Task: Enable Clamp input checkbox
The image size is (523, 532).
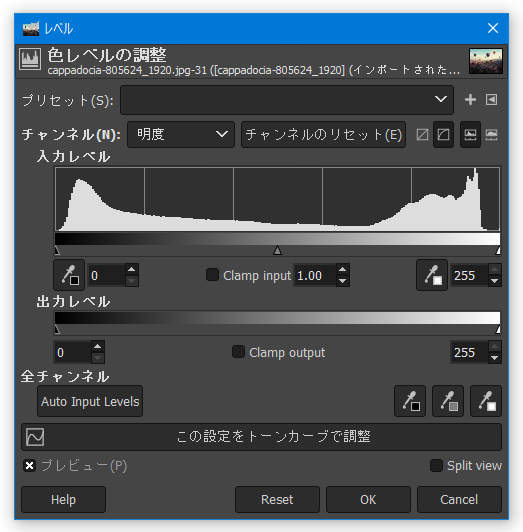Action: coord(212,275)
